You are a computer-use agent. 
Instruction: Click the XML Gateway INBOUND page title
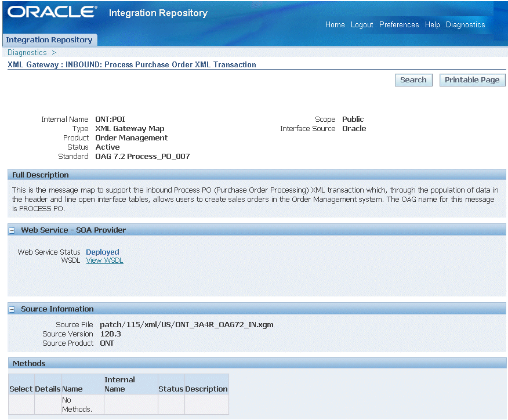pyautogui.click(x=132, y=64)
